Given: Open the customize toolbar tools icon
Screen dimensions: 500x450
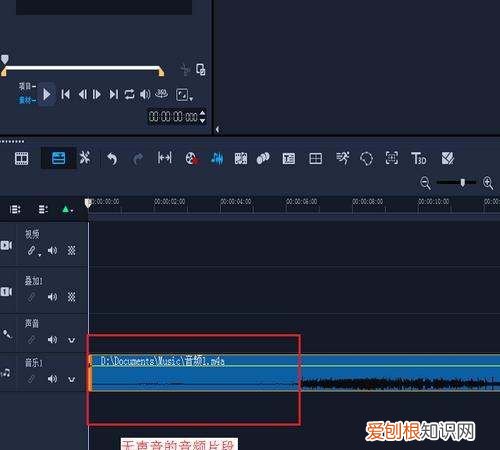Looking at the screenshot, I should [x=85, y=157].
